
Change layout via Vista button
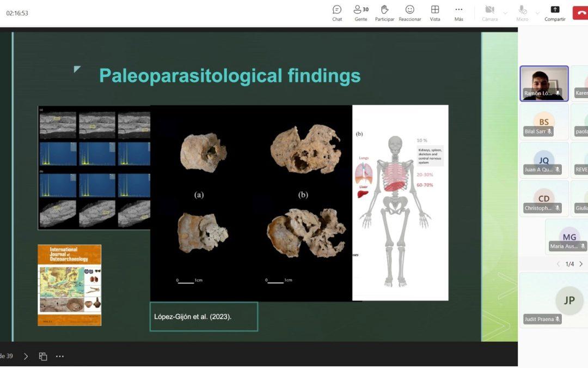click(435, 13)
